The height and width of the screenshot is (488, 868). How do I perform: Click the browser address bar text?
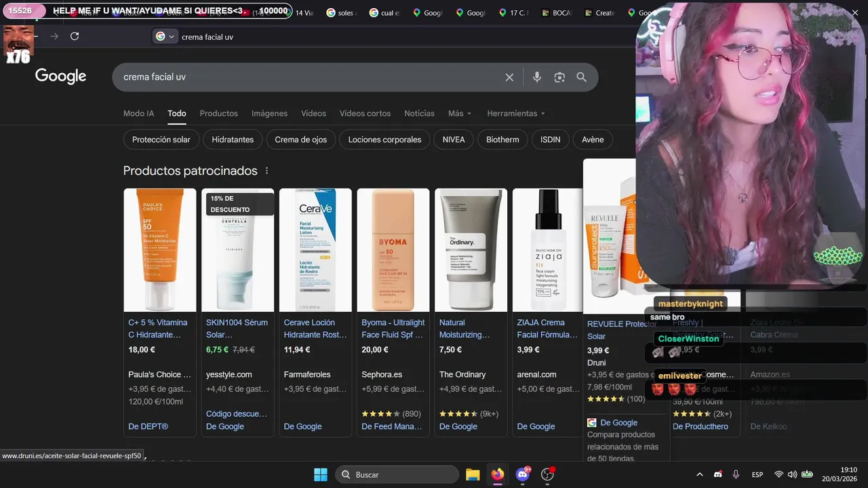(x=208, y=37)
